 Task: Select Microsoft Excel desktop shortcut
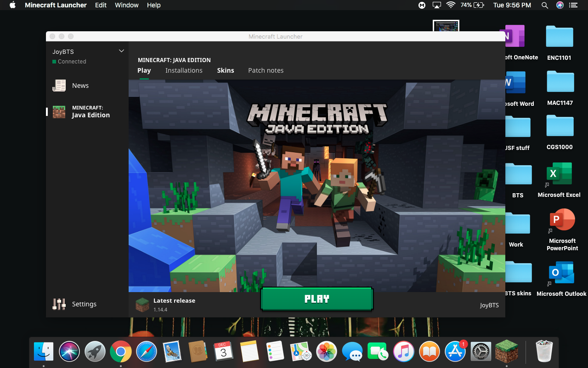(559, 174)
